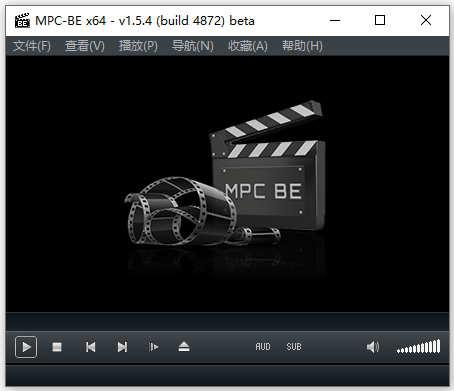Select audio track via AUD button
454x391 pixels.
click(x=263, y=347)
